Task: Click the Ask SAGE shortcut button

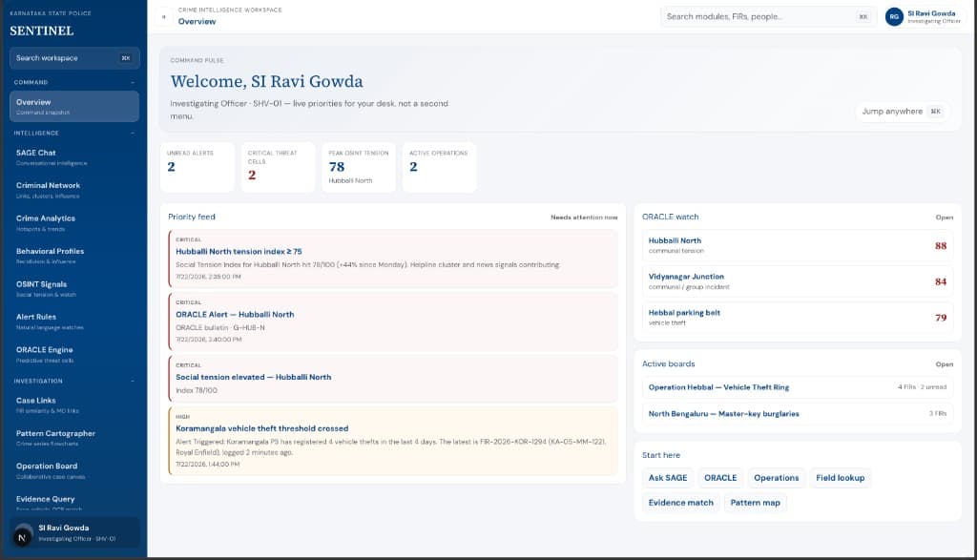Action: (667, 478)
